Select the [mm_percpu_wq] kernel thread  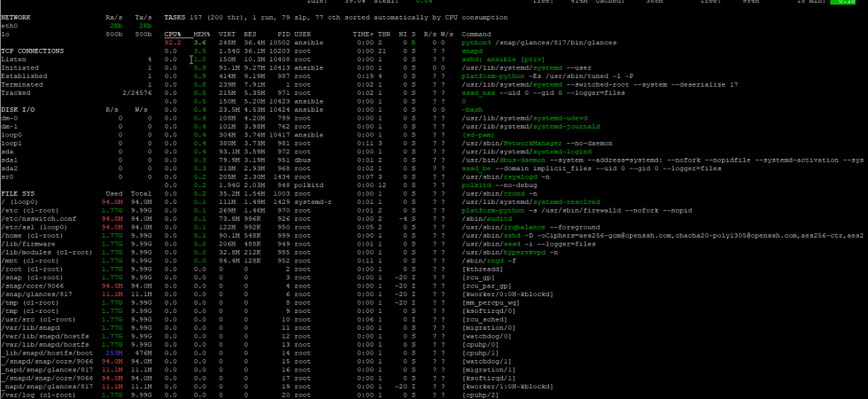(x=491, y=302)
